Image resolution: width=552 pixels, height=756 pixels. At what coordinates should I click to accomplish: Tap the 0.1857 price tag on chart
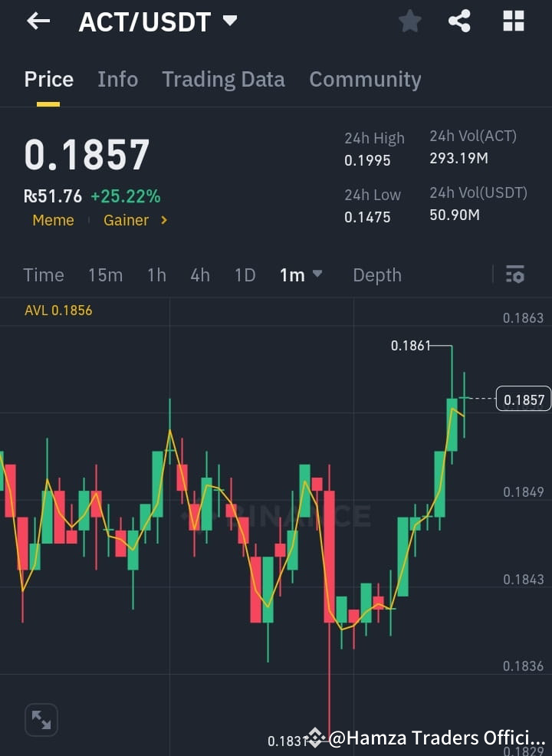pos(524,399)
